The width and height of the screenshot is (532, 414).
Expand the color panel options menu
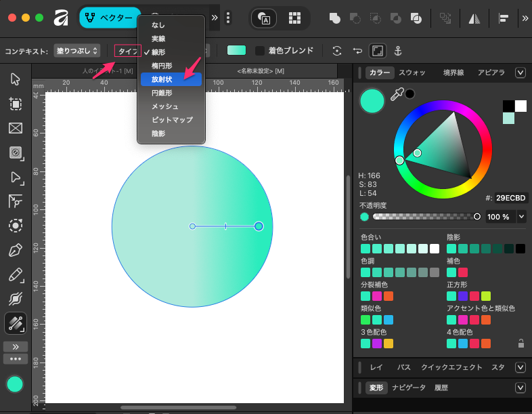[520, 73]
